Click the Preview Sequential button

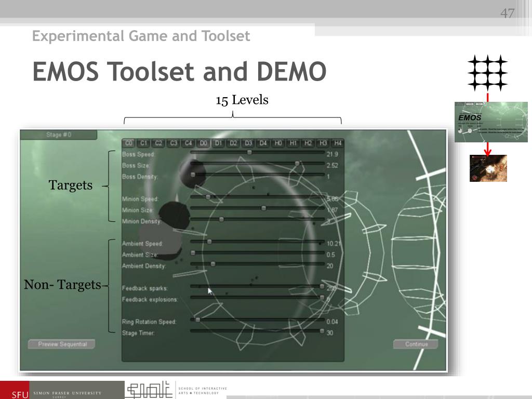(x=62, y=344)
